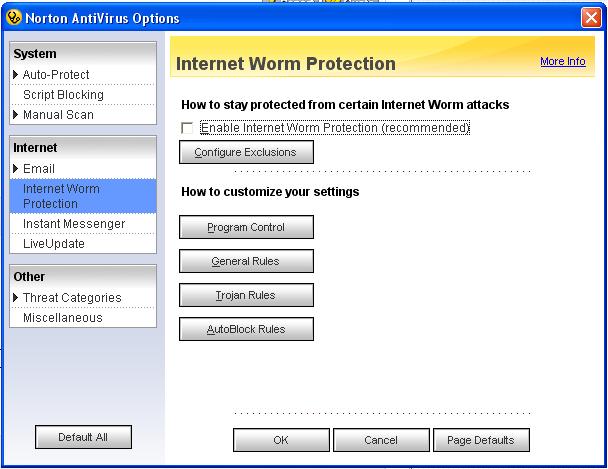Click the Default All button

[x=83, y=437]
